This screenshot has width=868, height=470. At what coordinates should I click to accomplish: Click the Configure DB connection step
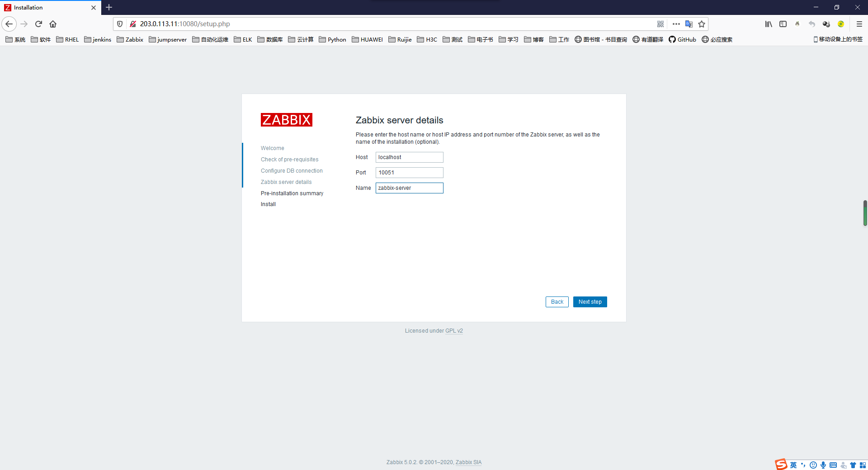tap(292, 171)
